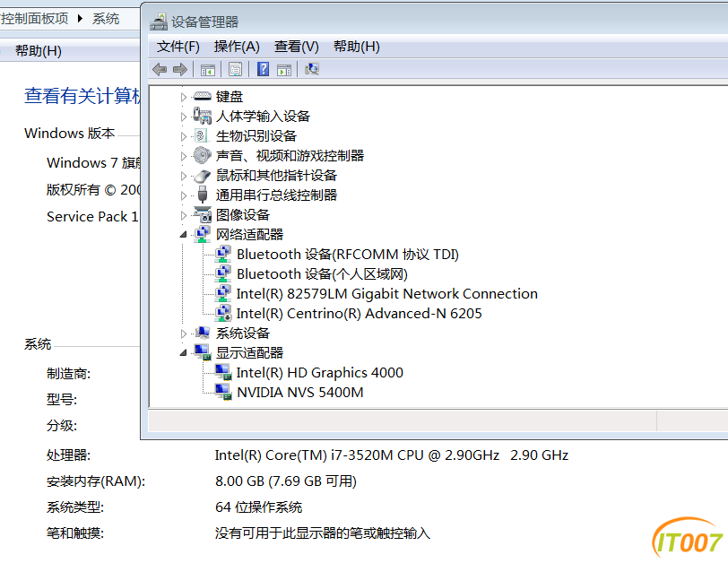Screen dimensions: 728x563
Task: Click the computer icon beside 系统设备
Action: pos(203,333)
